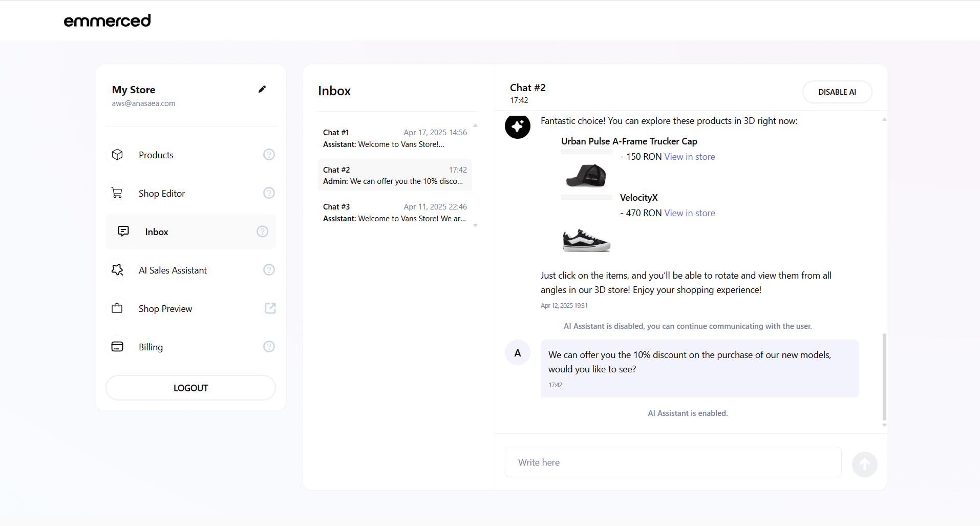Disable AI for this chat
Image resolution: width=980 pixels, height=526 pixels.
[837, 92]
